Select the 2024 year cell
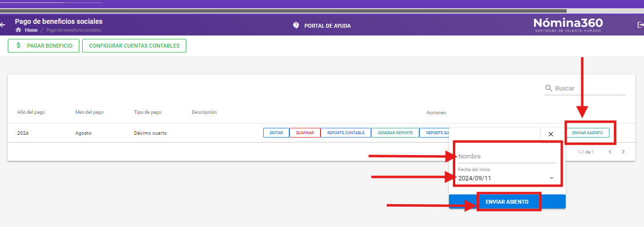 [x=23, y=133]
